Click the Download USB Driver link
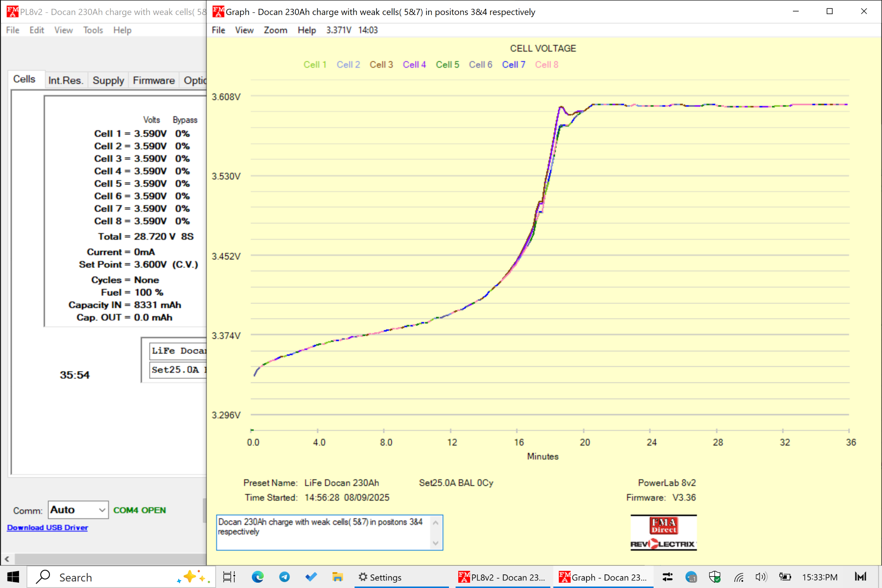Image resolution: width=882 pixels, height=588 pixels. (47, 528)
